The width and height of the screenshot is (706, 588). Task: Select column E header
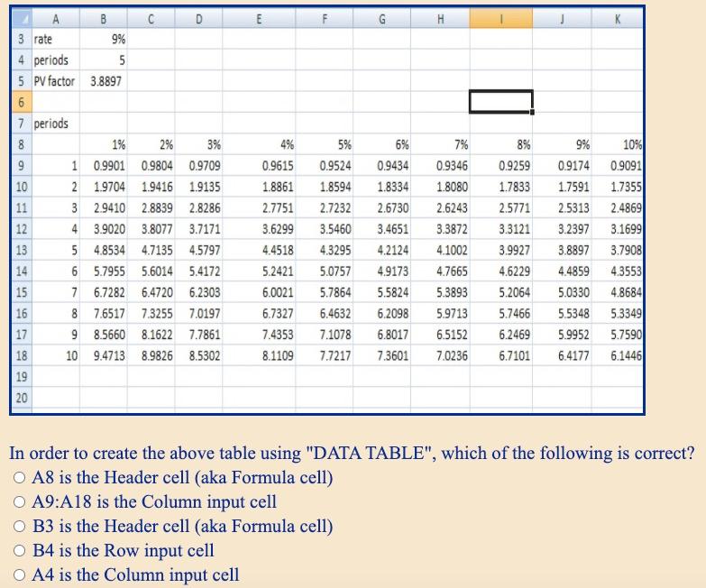(259, 18)
